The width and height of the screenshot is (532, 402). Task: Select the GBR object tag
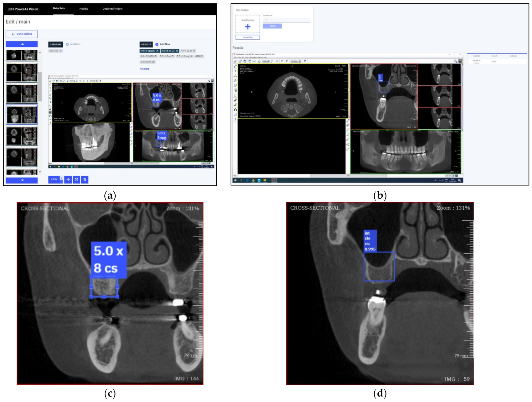click(x=199, y=56)
